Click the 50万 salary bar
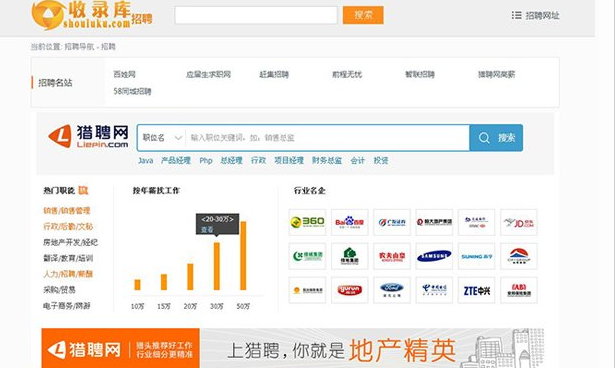Screen dimensions: 615x368 coord(243,255)
